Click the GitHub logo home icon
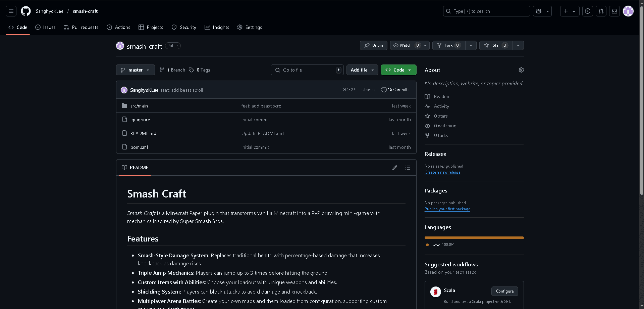Screen dimensions: 644x309 [x=26, y=11]
